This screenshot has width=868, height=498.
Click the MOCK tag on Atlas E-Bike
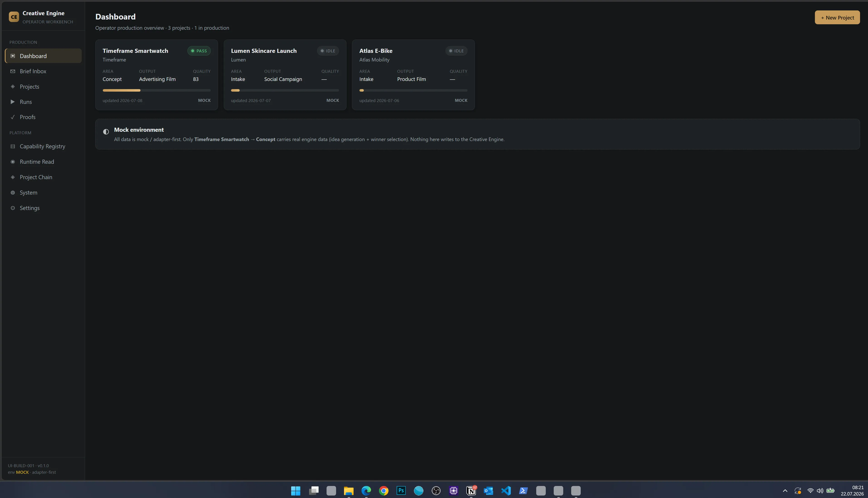461,100
